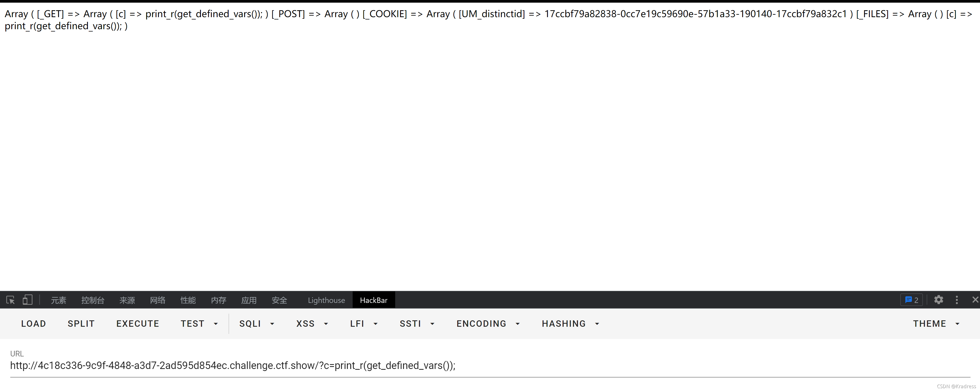Open the 网络 tab

pos(158,300)
